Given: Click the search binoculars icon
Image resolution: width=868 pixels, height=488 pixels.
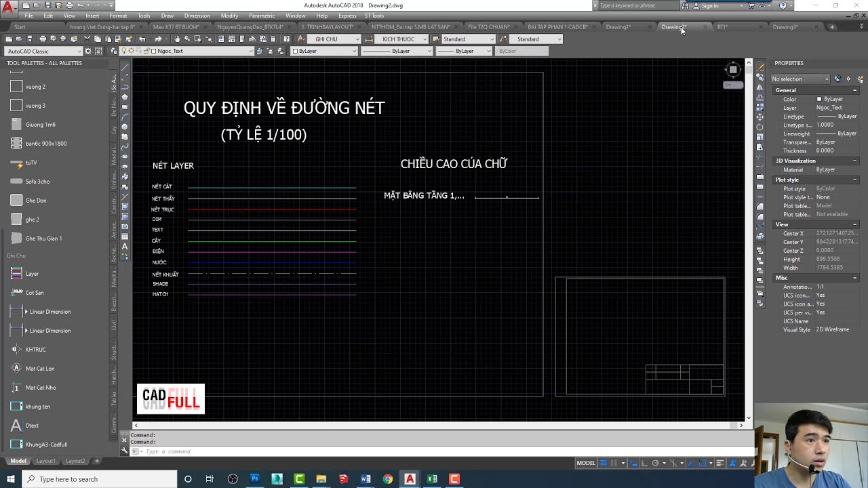Looking at the screenshot, I should (x=685, y=5).
